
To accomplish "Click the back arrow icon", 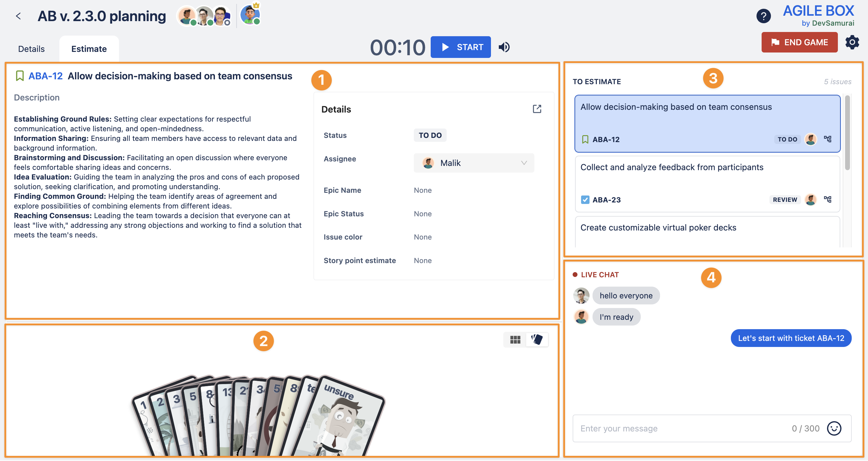I will tap(18, 16).
